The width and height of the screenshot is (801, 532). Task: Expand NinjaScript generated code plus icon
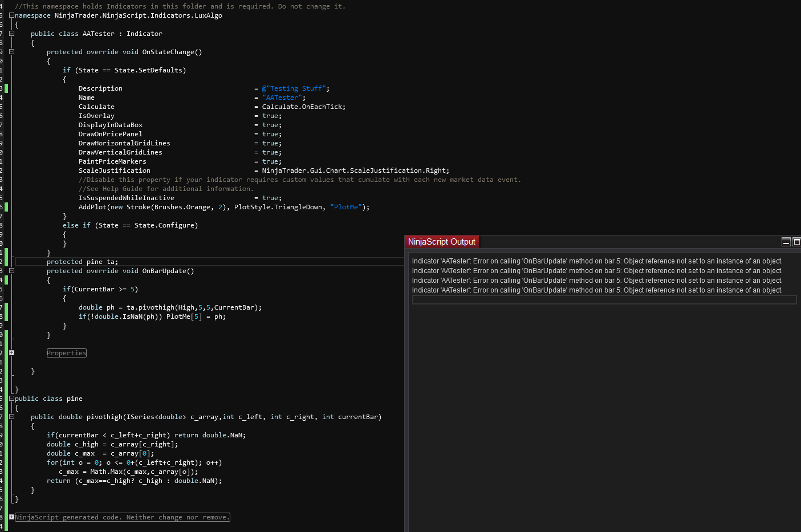coord(11,517)
